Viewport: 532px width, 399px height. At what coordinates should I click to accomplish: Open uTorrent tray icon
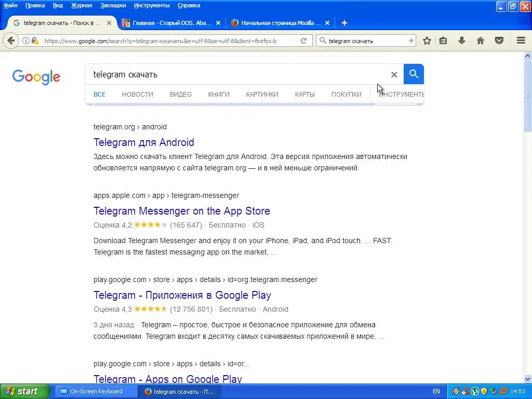pos(475,392)
